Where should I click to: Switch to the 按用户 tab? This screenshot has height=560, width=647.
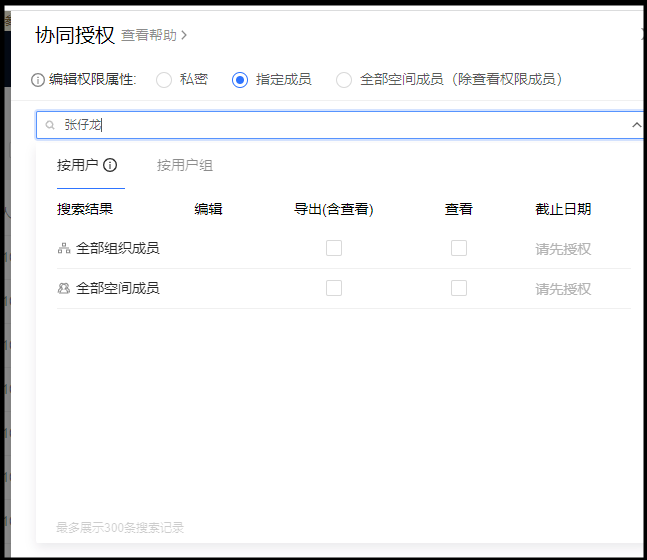77,165
